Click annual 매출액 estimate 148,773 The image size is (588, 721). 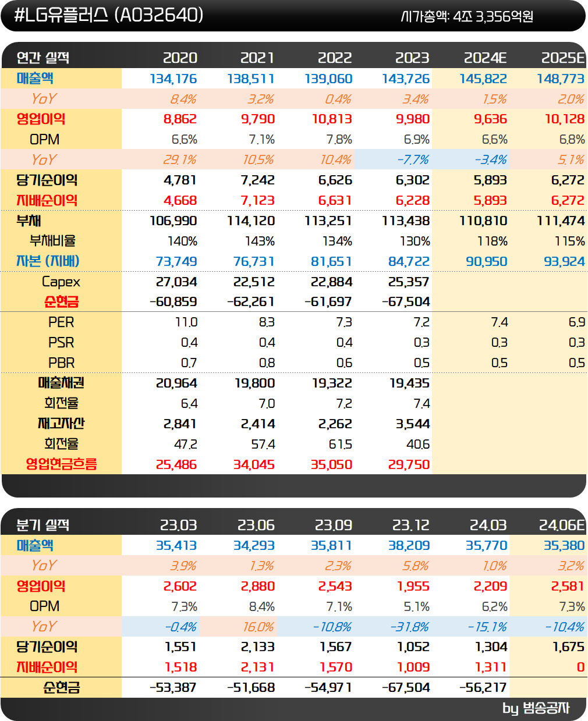pos(561,79)
